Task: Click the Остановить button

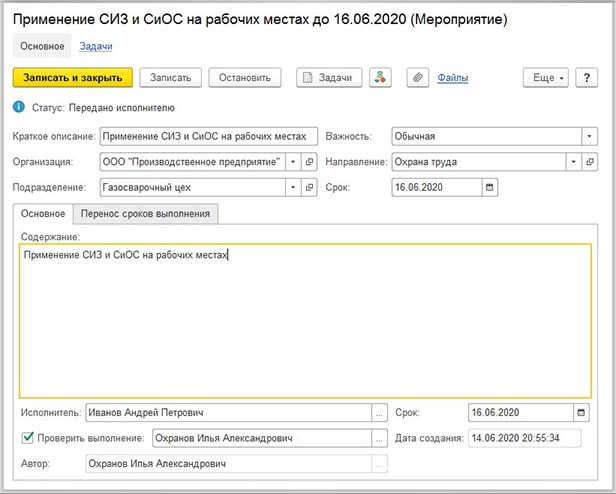Action: [245, 77]
